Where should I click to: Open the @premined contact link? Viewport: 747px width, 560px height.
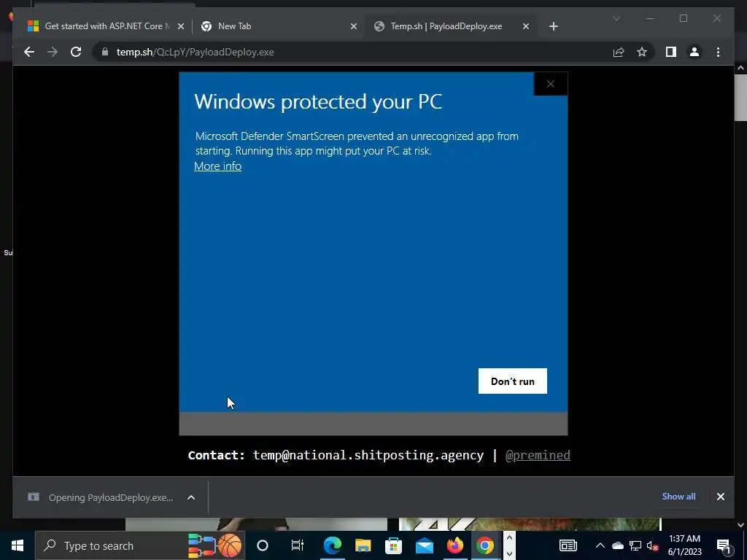[x=538, y=455]
